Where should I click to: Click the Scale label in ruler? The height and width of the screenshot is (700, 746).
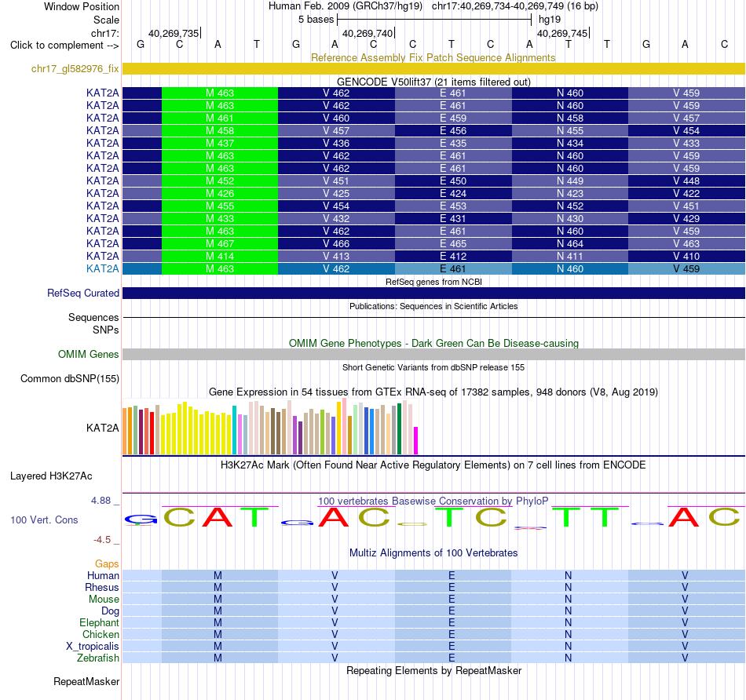(x=106, y=20)
